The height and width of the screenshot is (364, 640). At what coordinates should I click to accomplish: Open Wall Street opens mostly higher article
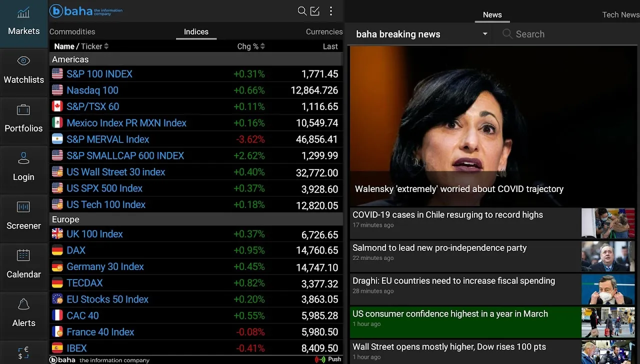coord(493,352)
